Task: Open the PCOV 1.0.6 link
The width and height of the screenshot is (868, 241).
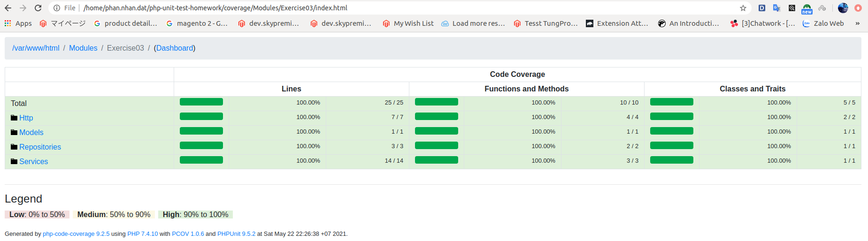Action: [x=188, y=233]
